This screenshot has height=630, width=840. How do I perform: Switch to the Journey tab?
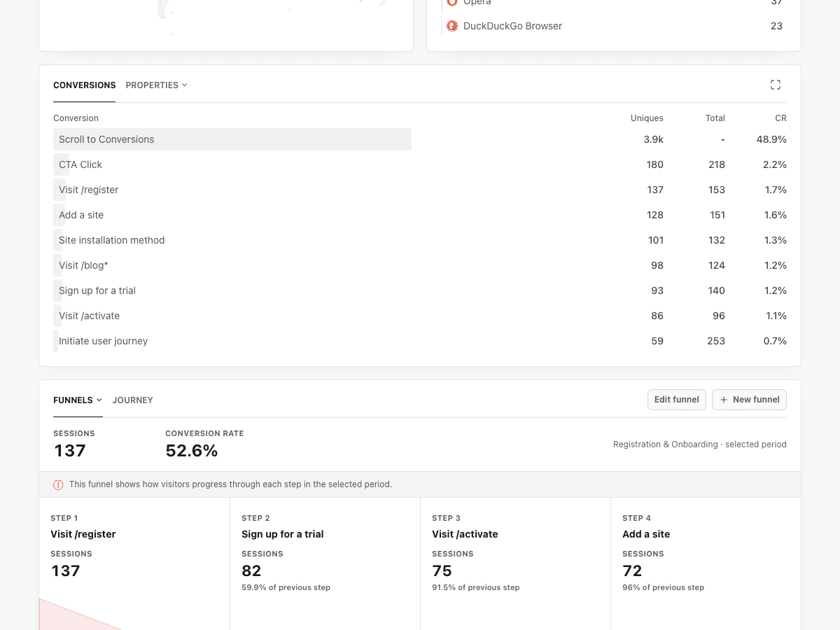133,400
